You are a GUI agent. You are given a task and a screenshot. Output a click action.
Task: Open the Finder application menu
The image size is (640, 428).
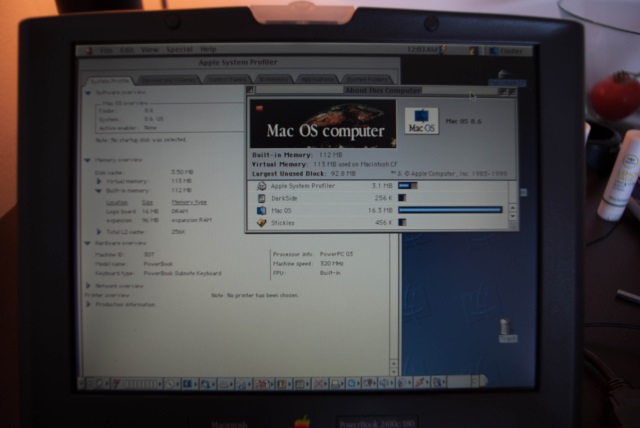(507, 51)
